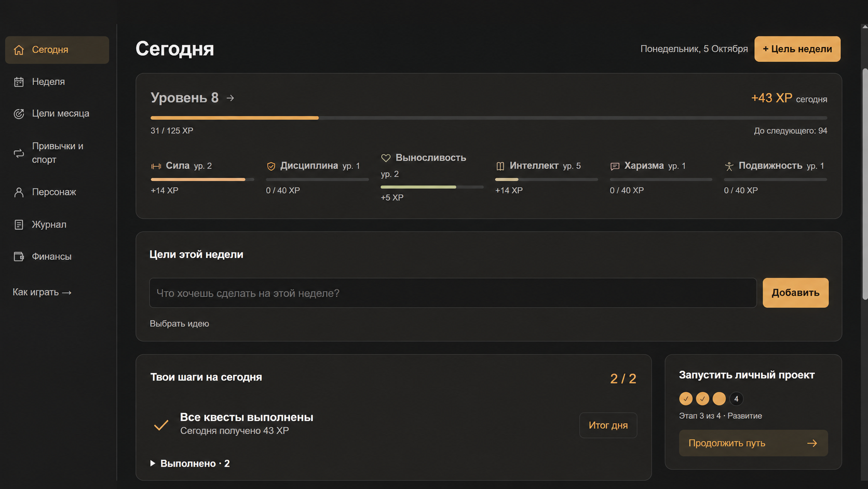The width and height of the screenshot is (868, 489).
Task: Click the Выбрать идею link
Action: point(179,324)
